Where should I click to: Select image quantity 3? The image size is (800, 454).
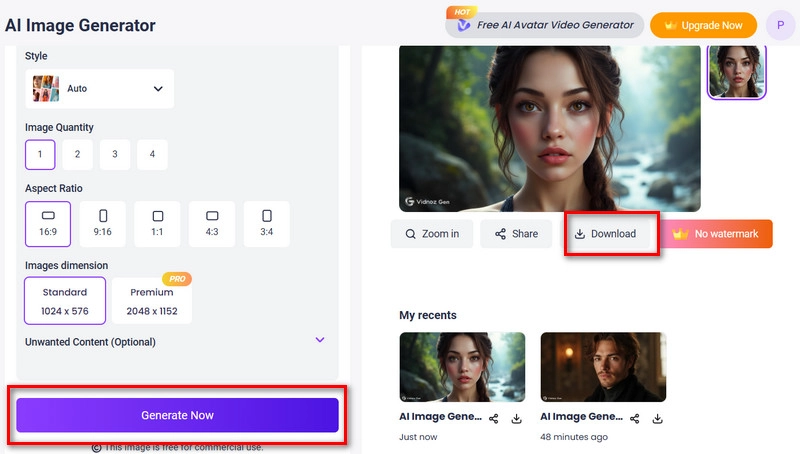(115, 154)
